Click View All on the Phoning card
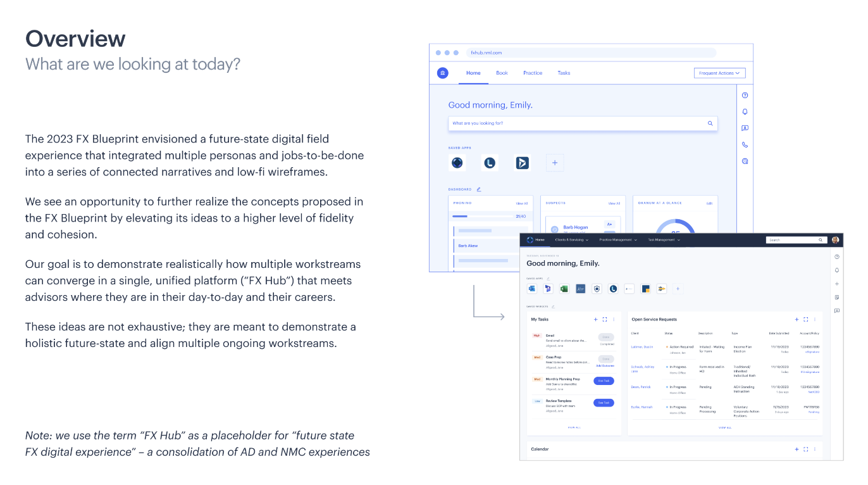The height and width of the screenshot is (485, 868). 521,203
